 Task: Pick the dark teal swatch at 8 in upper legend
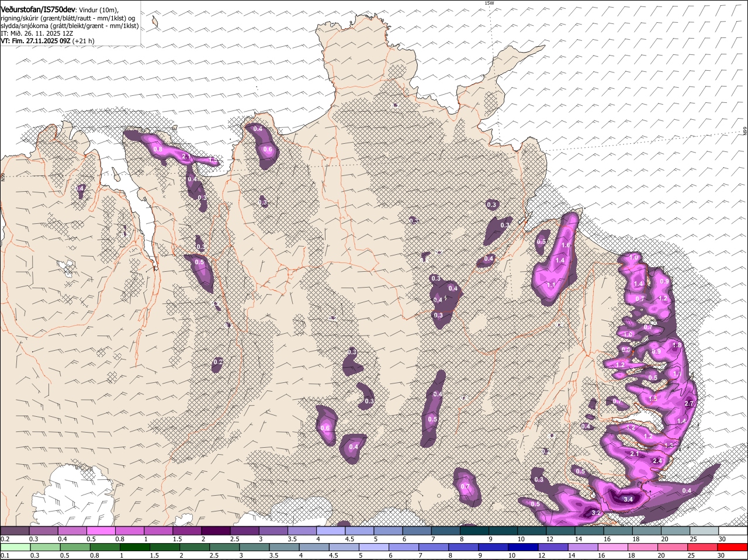[475, 531]
